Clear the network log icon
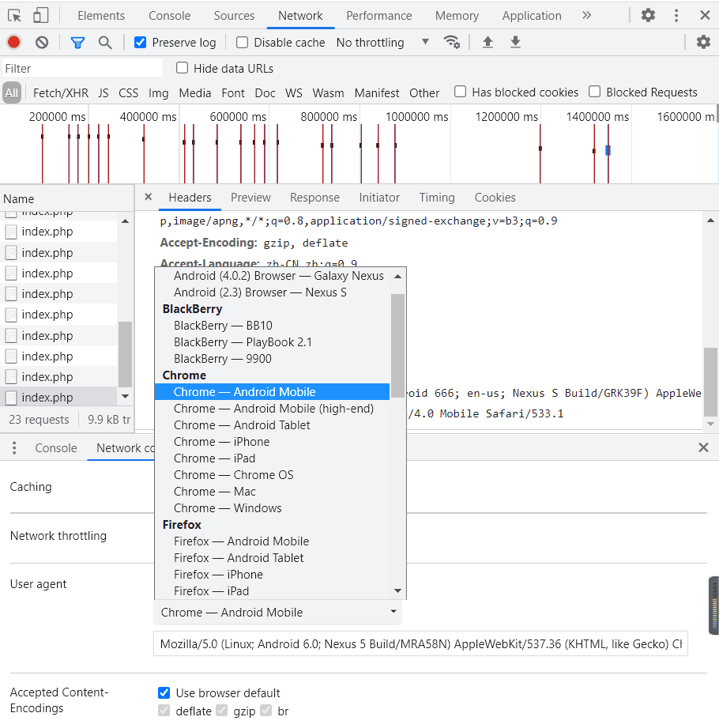This screenshot has width=719, height=728. [x=42, y=42]
